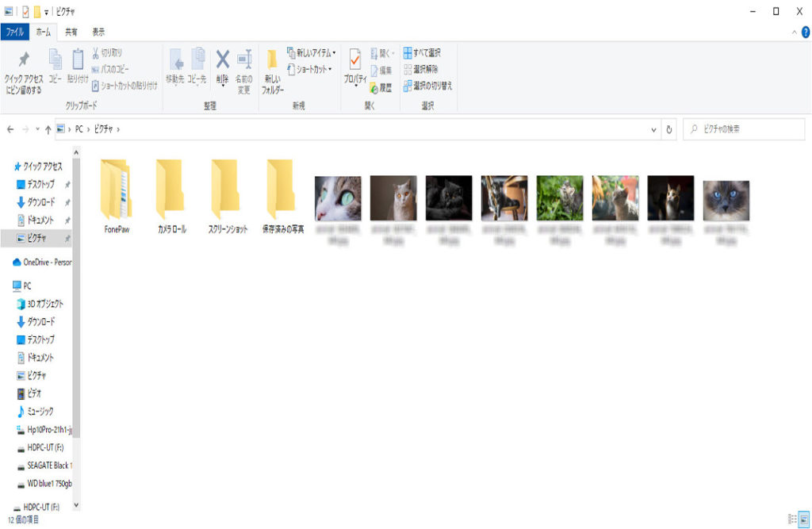This screenshot has height=529, width=812.
Task: Open the help question mark icon
Action: pos(805,32)
